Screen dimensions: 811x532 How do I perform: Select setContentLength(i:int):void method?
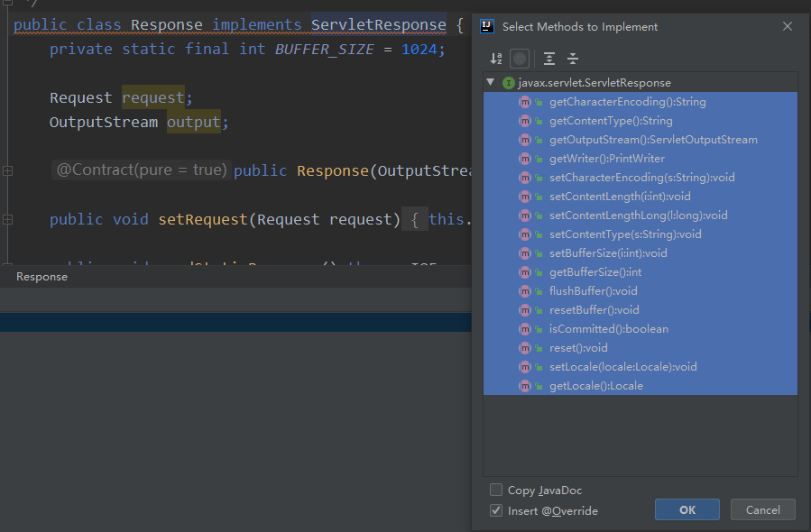click(641, 197)
